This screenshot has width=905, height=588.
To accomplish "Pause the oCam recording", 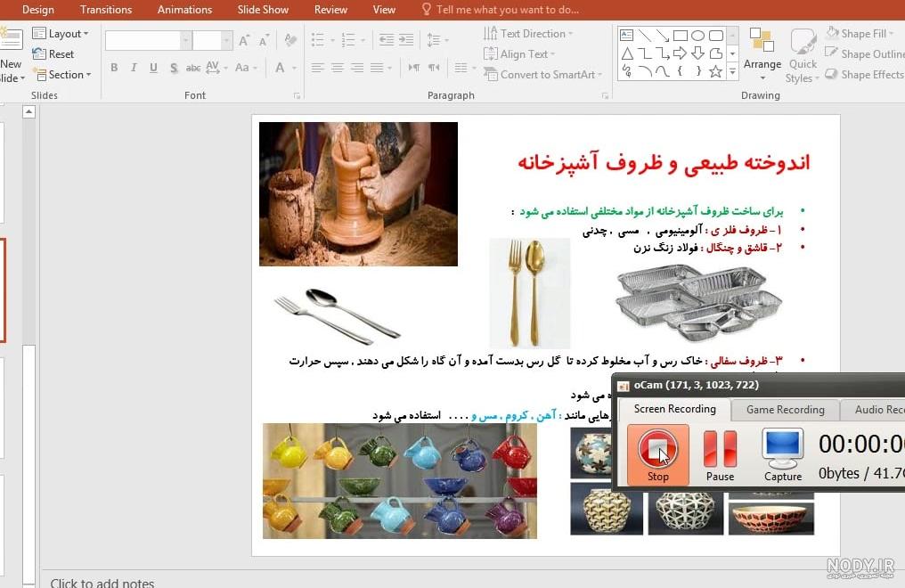I will coord(721,454).
